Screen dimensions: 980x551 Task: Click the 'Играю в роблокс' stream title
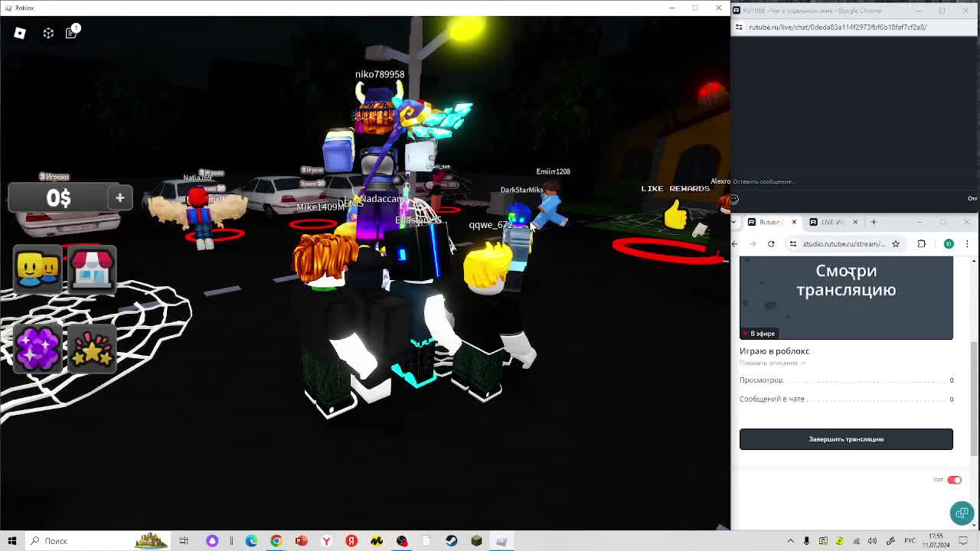pos(774,351)
